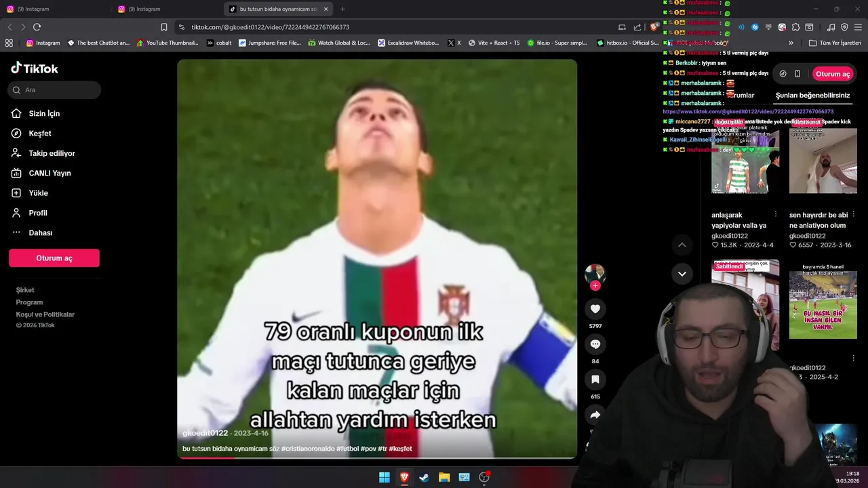
Task: Share the video with arrow icon
Action: [x=595, y=415]
